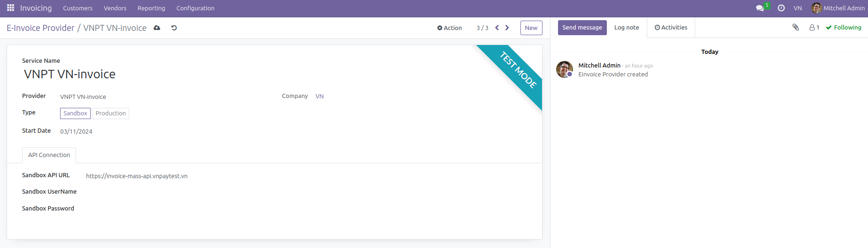Click the cloud save record icon

tap(157, 28)
